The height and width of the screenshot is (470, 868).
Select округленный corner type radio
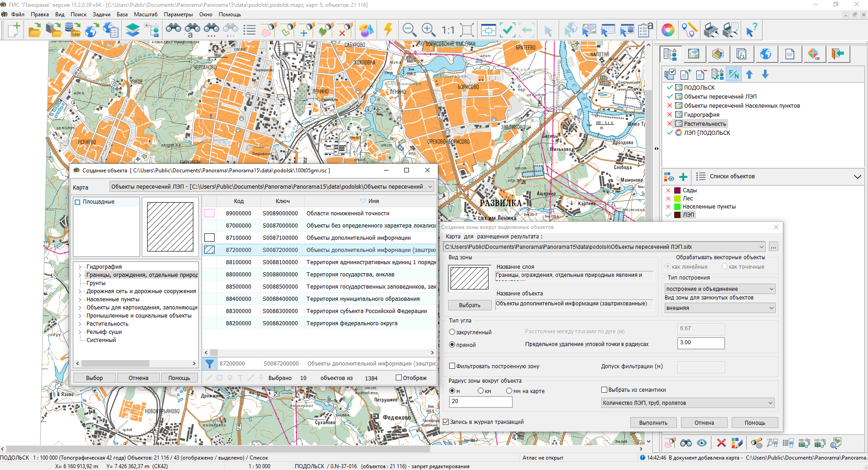click(452, 332)
